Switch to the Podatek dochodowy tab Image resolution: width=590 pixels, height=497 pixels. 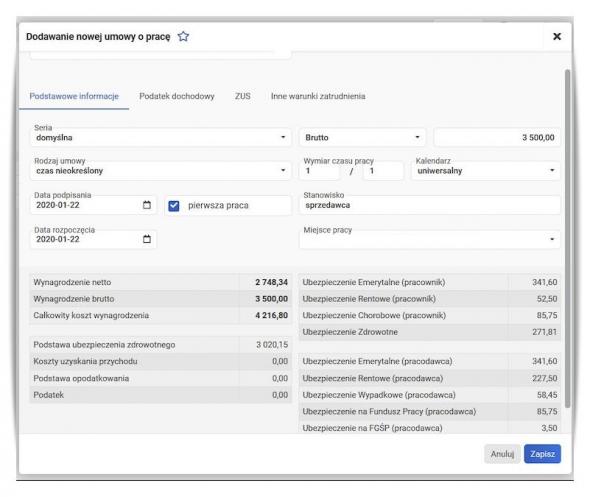[177, 96]
